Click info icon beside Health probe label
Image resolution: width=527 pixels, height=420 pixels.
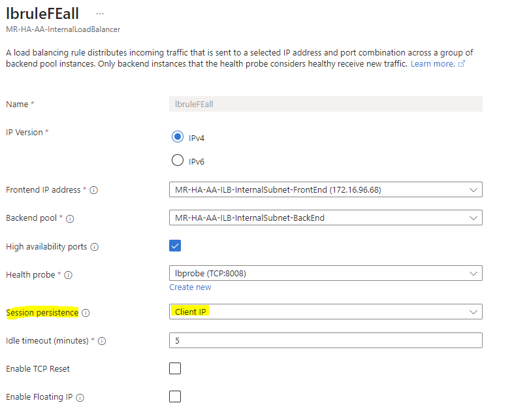click(69, 276)
